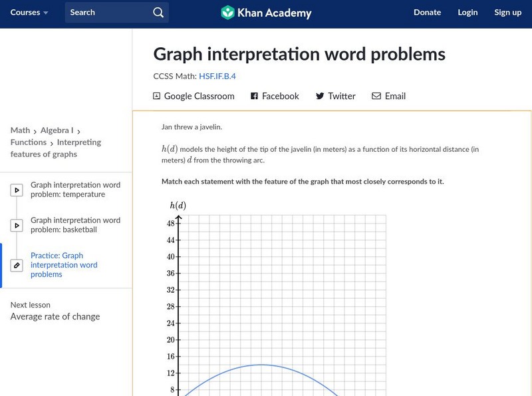This screenshot has width=532, height=396.
Task: Navigate to Algebra I breadcrumb
Action: click(x=57, y=130)
